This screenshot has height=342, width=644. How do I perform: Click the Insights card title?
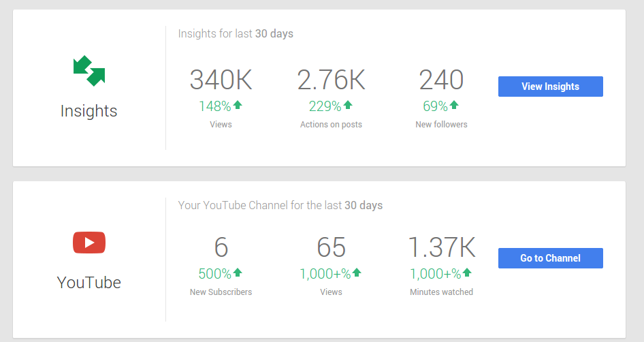(88, 111)
